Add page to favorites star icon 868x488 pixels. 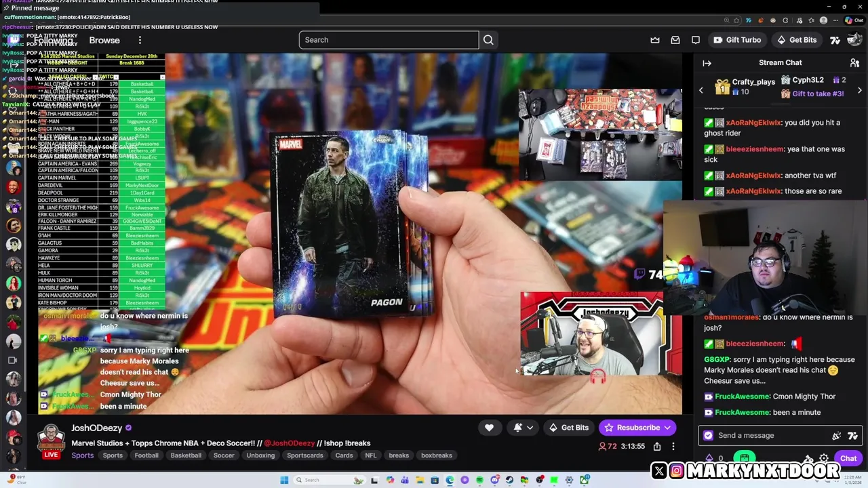pos(737,20)
